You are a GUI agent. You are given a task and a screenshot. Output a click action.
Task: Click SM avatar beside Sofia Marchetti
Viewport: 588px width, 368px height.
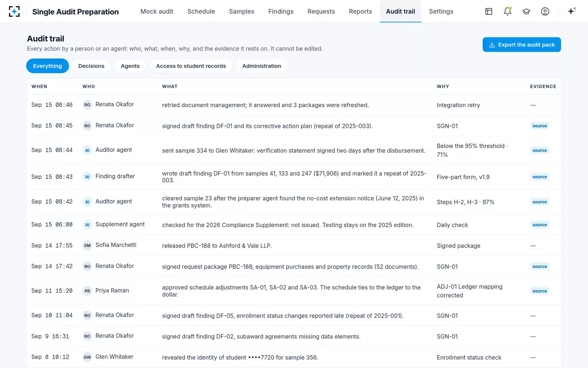[87, 245]
